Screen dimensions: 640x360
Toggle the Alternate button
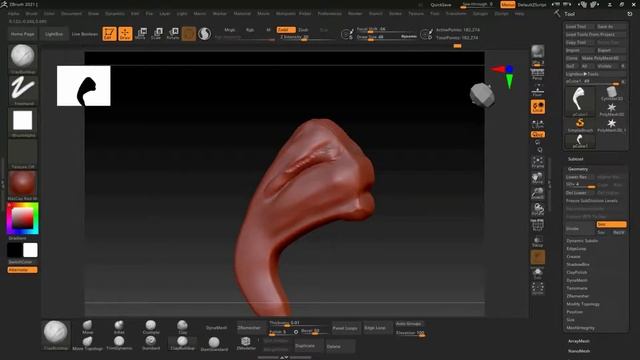click(22, 270)
